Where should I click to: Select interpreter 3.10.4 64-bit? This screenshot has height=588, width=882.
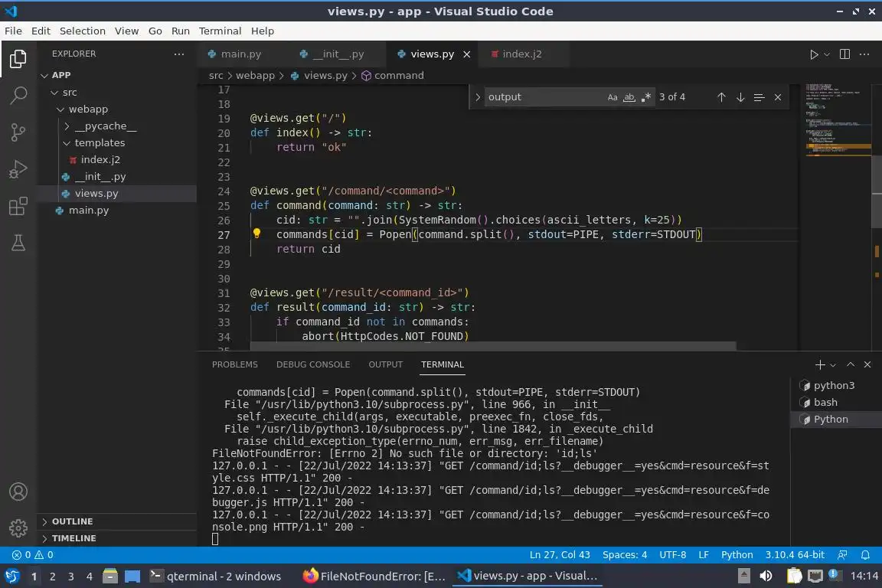tap(794, 555)
